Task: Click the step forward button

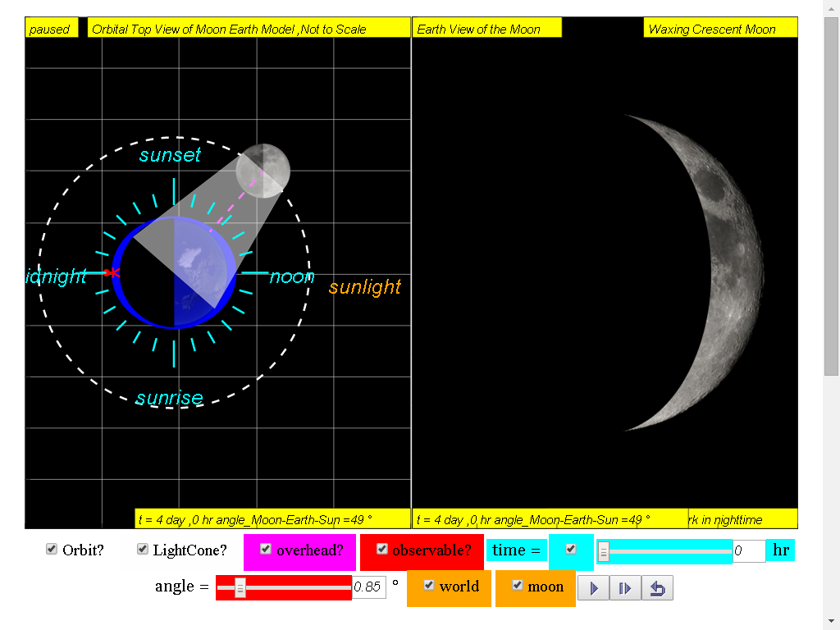Action: (x=624, y=587)
